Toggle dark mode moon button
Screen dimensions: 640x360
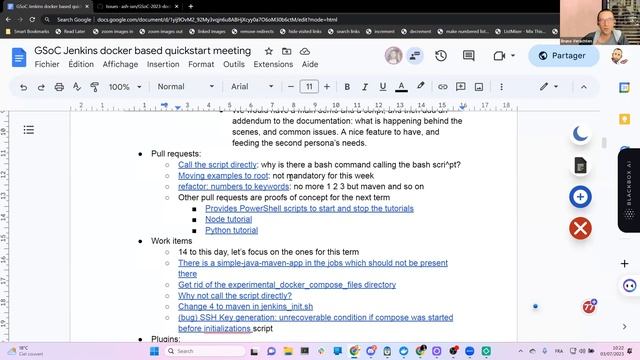pos(580,134)
